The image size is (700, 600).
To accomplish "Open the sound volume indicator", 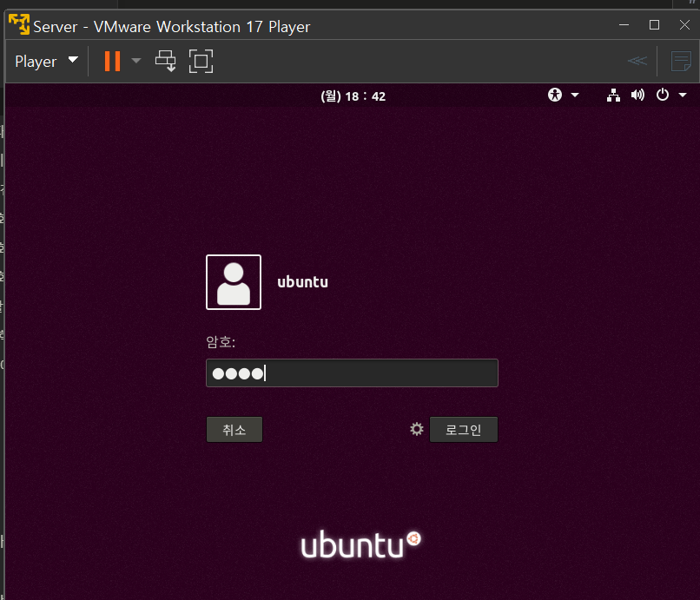I will pyautogui.click(x=637, y=95).
